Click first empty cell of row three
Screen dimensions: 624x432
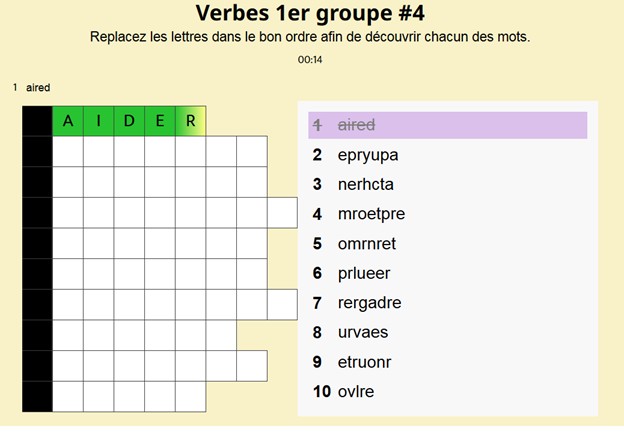pos(67,182)
